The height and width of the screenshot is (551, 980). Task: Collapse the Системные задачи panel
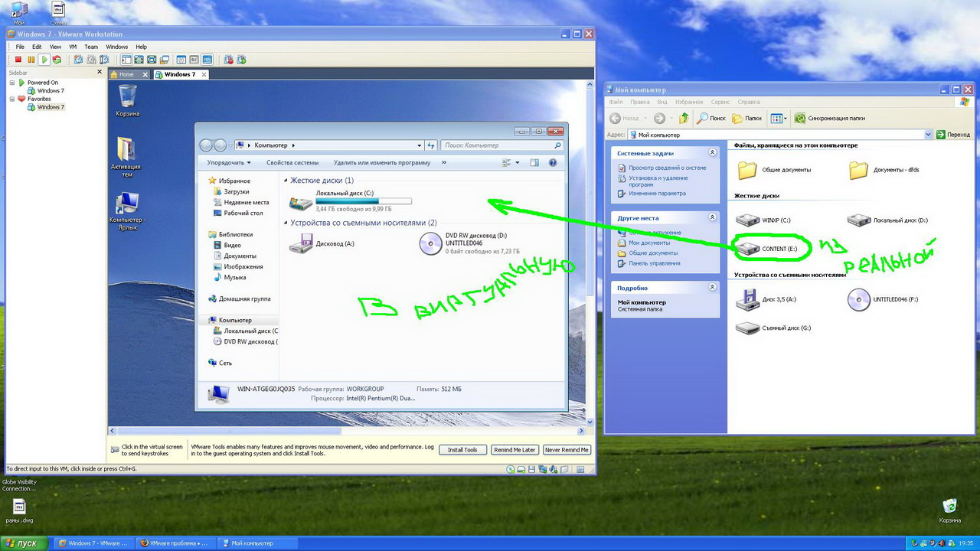(713, 153)
